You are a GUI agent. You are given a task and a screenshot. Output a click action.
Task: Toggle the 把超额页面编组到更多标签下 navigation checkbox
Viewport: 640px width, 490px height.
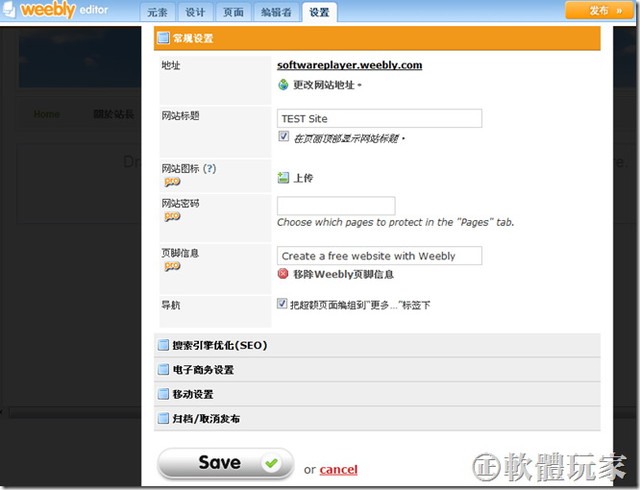click(282, 303)
